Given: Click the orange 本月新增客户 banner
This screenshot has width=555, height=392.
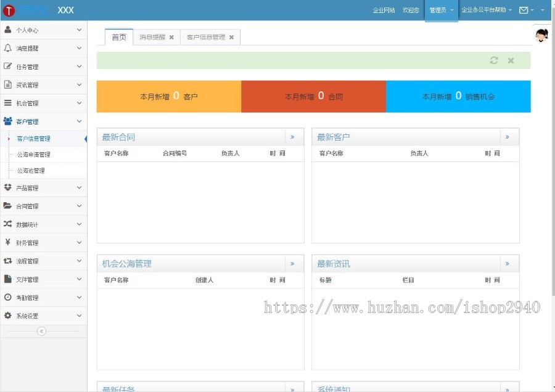Looking at the screenshot, I should [167, 96].
